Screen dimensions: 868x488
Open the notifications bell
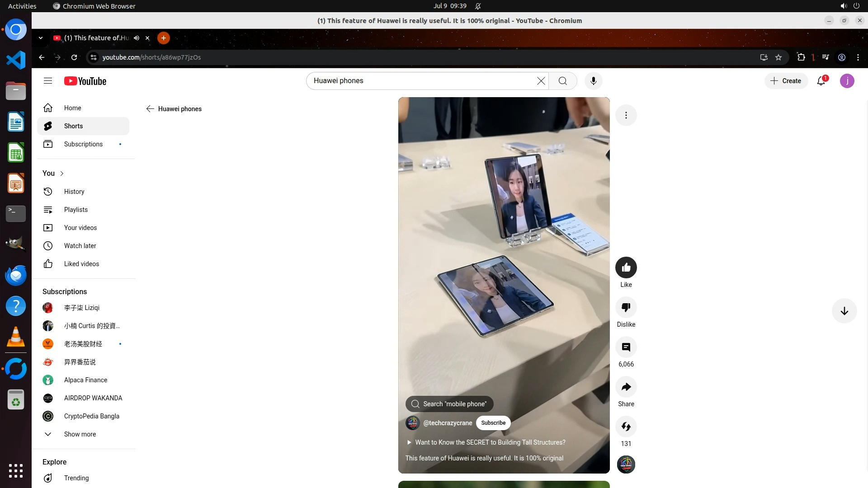(821, 81)
